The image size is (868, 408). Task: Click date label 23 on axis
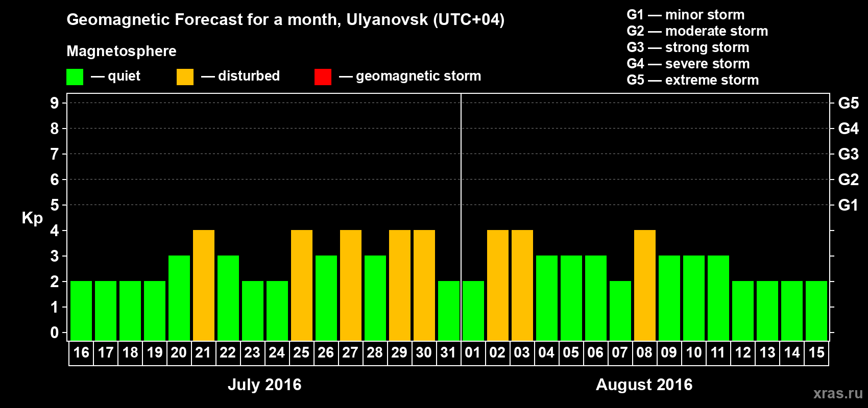pos(252,353)
